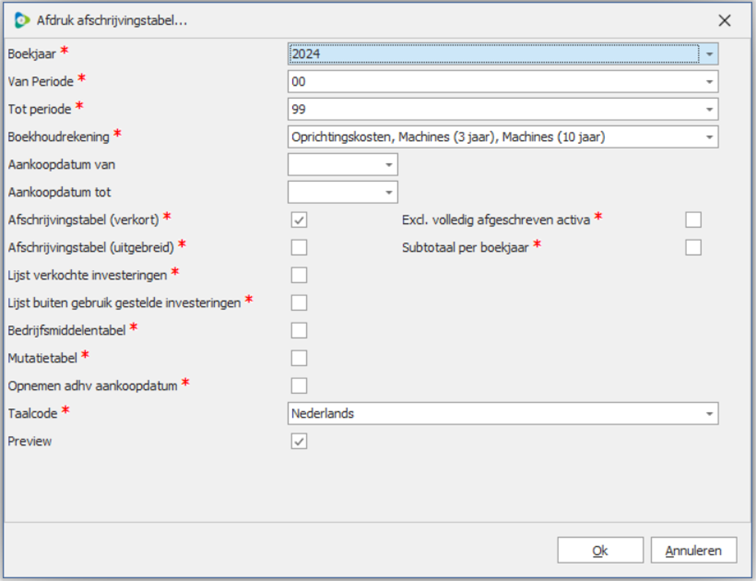This screenshot has width=756, height=581.
Task: Enable Afschrijvingstabel (uitgebreid) checkbox
Action: point(299,247)
